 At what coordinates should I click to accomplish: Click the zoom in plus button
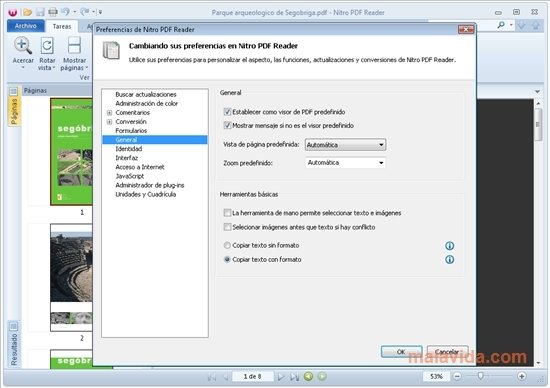pyautogui.click(x=522, y=376)
